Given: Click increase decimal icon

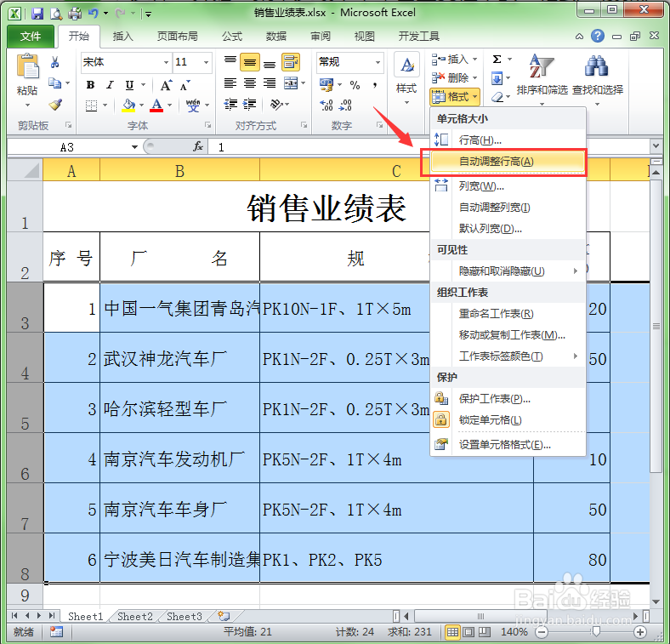Looking at the screenshot, I should [x=326, y=105].
